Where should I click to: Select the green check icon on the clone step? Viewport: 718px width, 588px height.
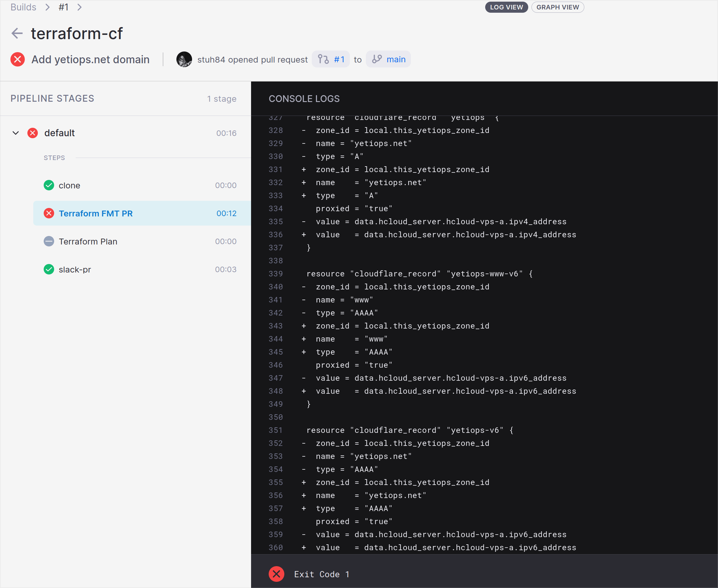(x=49, y=185)
